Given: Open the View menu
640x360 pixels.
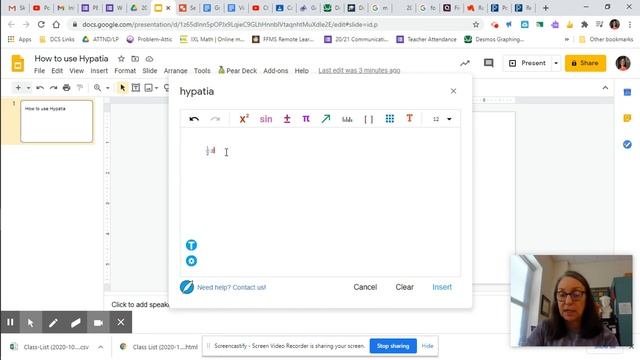Looking at the screenshot, I should pos(76,71).
